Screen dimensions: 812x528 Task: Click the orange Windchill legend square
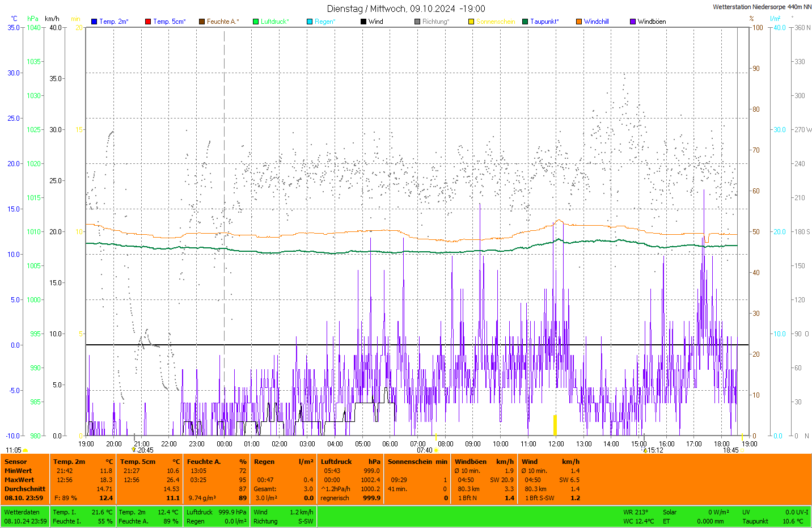tap(579, 22)
